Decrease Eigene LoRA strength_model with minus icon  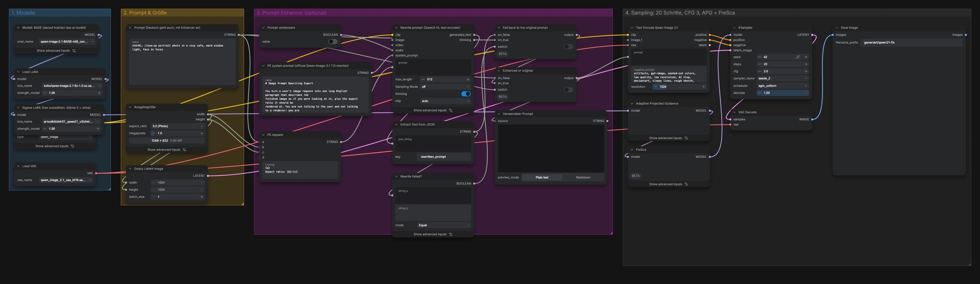point(45,129)
